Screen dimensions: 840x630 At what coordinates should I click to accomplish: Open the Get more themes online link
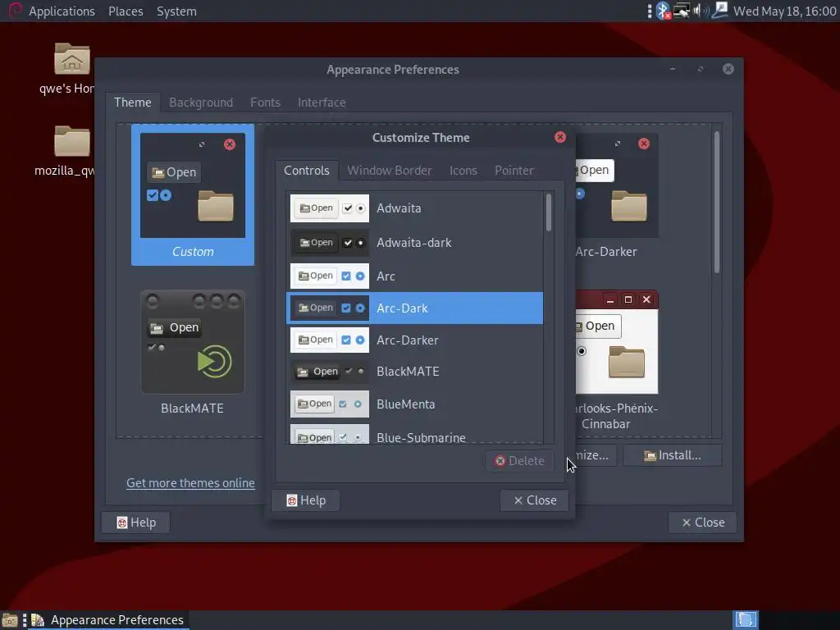click(190, 482)
